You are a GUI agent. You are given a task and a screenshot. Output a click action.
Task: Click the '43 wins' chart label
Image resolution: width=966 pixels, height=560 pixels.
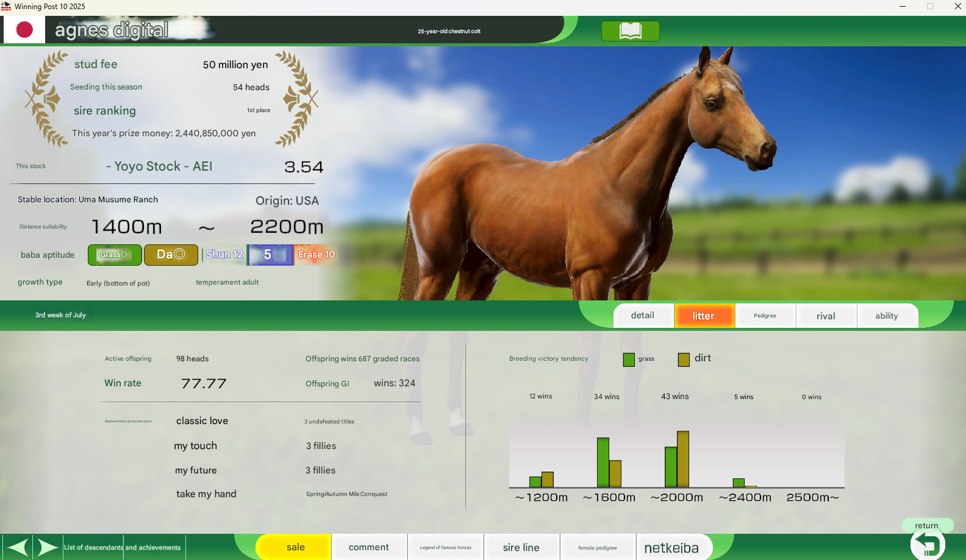675,396
